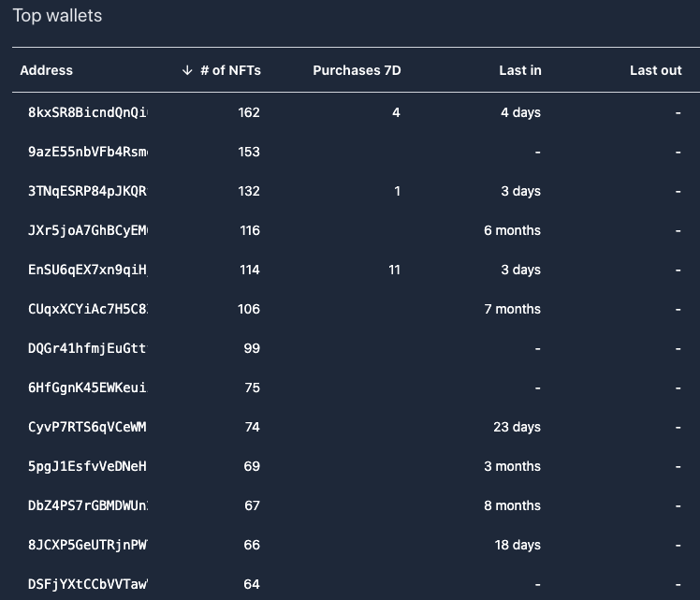This screenshot has width=700, height=600.
Task: Click the '4 days' Last in cell
Action: pos(520,112)
